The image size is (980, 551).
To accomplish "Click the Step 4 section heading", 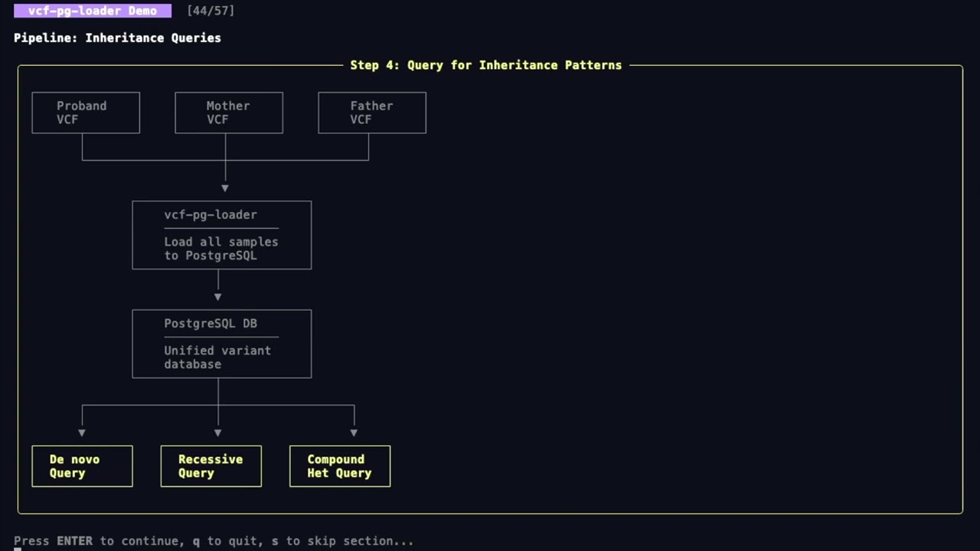I will (485, 65).
